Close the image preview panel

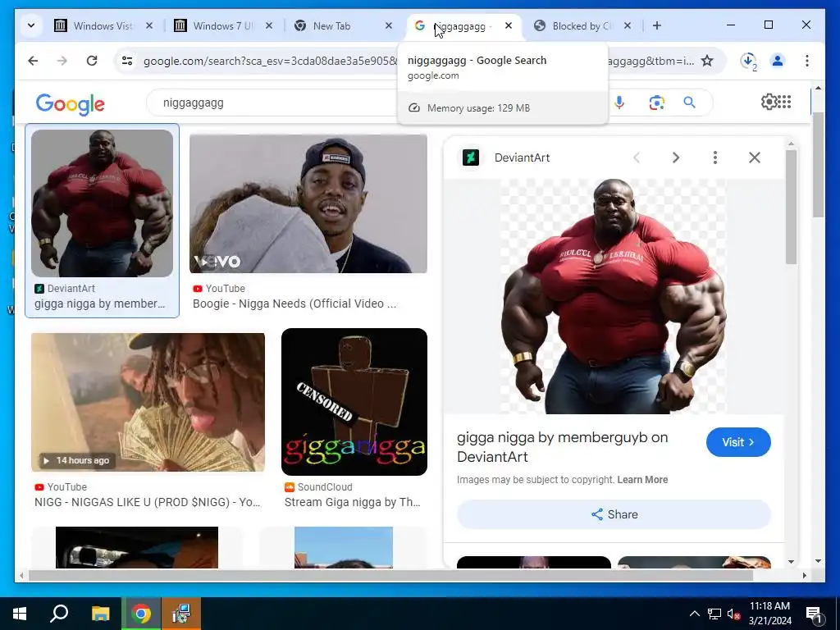pyautogui.click(x=755, y=157)
